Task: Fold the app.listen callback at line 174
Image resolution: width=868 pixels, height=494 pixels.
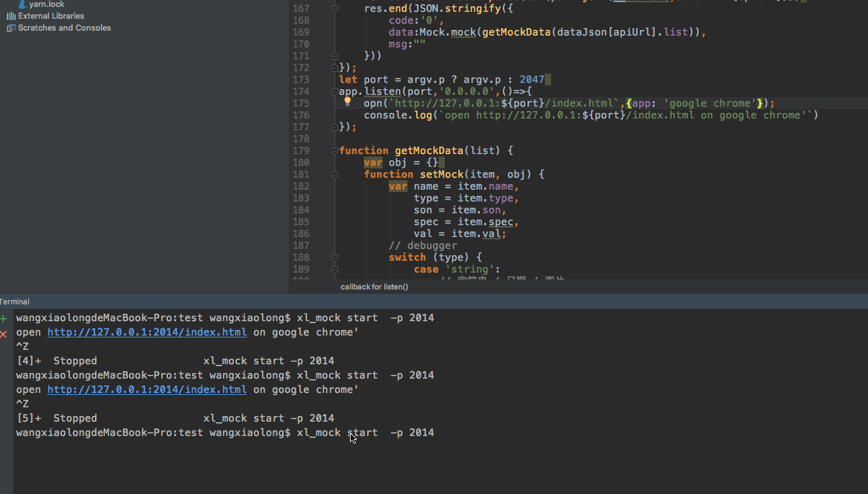Action: (335, 92)
